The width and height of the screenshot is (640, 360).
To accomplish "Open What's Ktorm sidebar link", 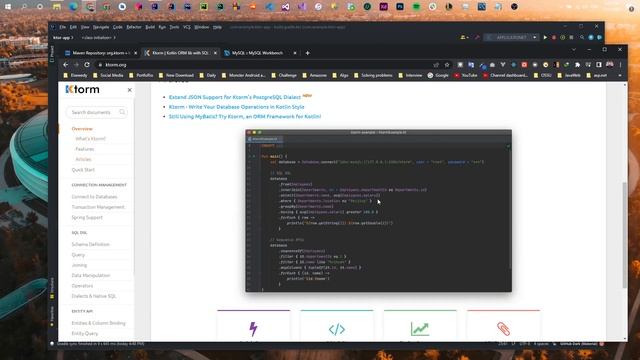I will coord(90,139).
